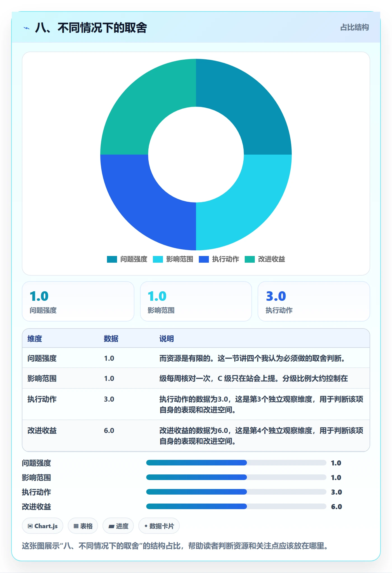Select the 数据卡片 tag chip

click(x=159, y=526)
